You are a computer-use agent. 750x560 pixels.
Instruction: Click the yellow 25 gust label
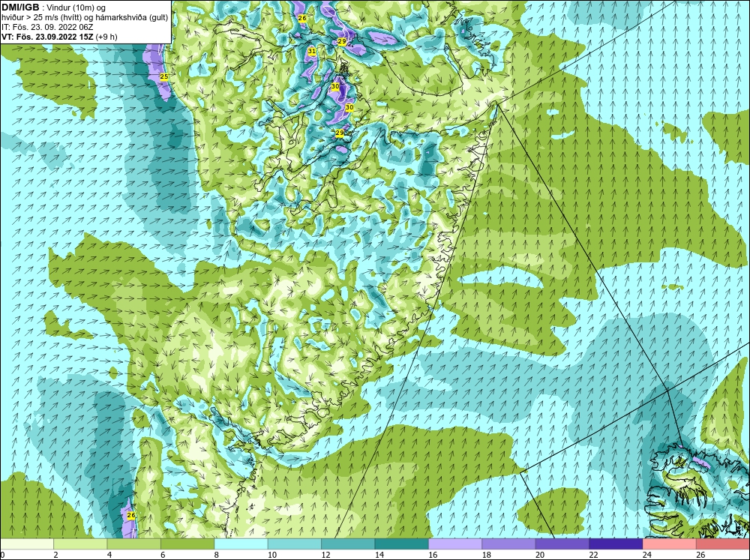coord(164,76)
